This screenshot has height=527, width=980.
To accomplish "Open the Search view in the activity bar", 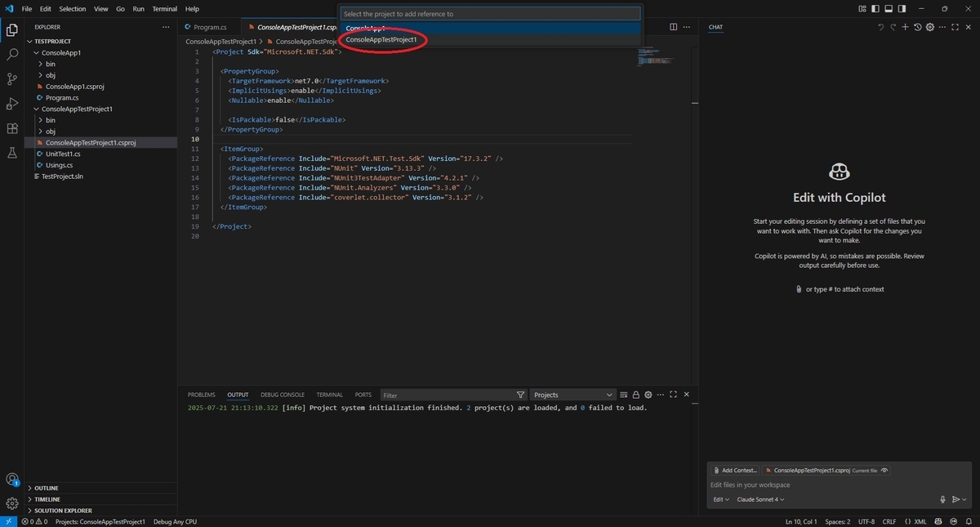I will (12, 55).
